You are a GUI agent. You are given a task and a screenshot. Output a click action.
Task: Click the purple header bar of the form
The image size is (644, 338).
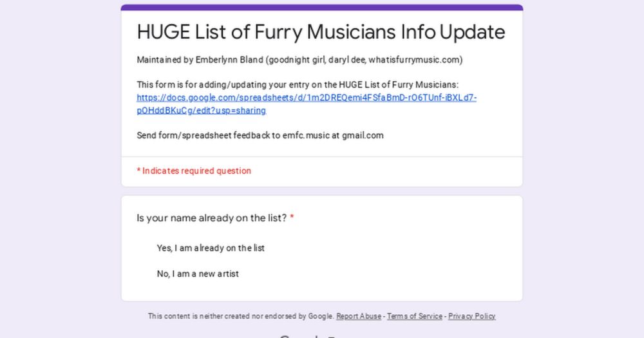tap(322, 7)
